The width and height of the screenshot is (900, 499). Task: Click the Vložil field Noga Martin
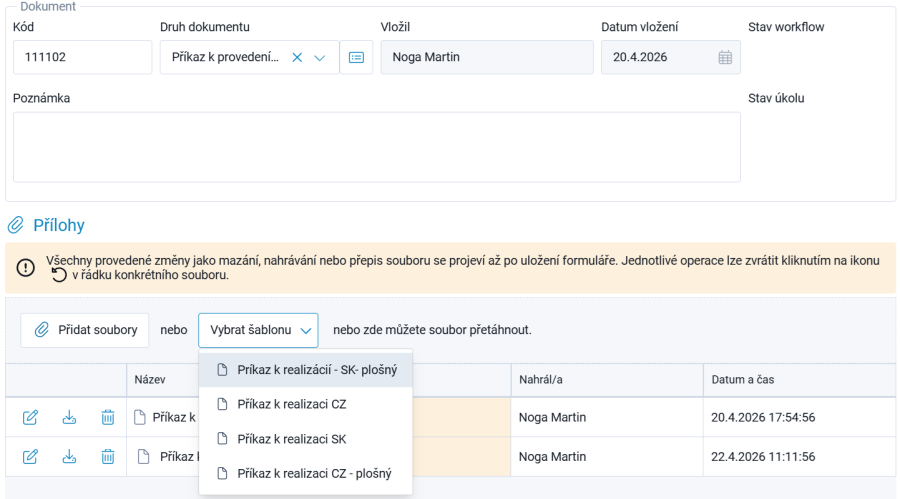[x=487, y=57]
